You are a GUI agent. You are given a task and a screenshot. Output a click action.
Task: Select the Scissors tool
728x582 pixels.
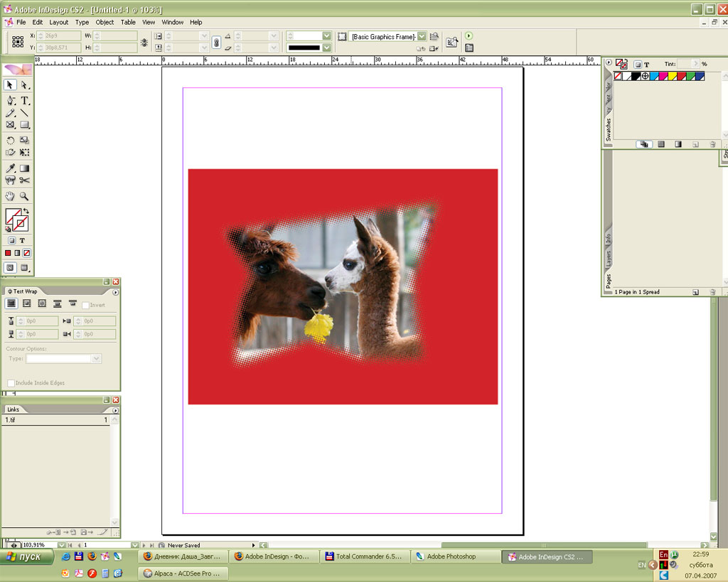(x=25, y=180)
